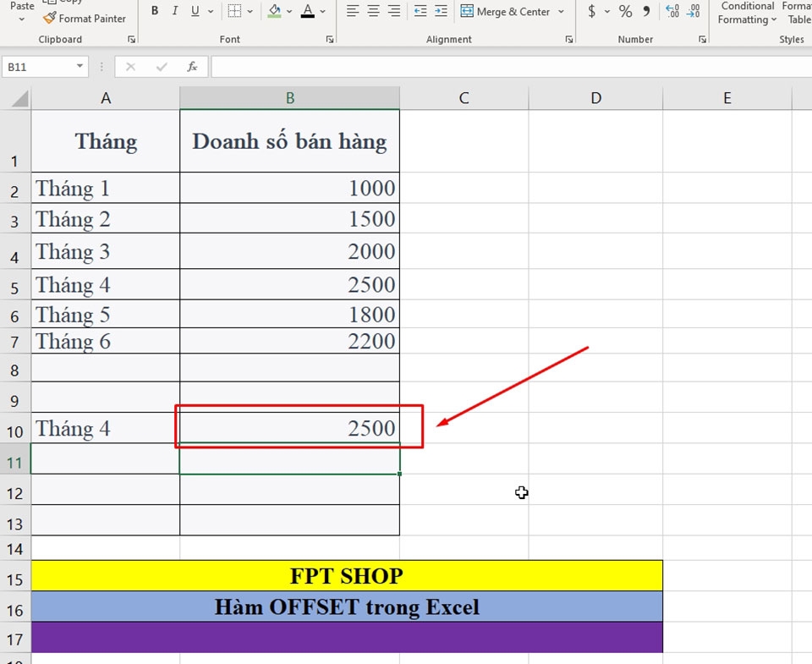Click Merge & Center button
812x664 pixels.
(505, 11)
